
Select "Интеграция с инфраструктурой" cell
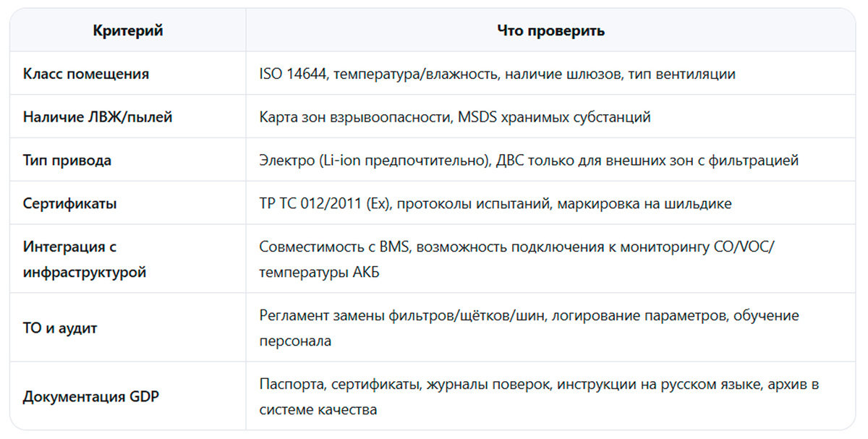tap(128, 259)
